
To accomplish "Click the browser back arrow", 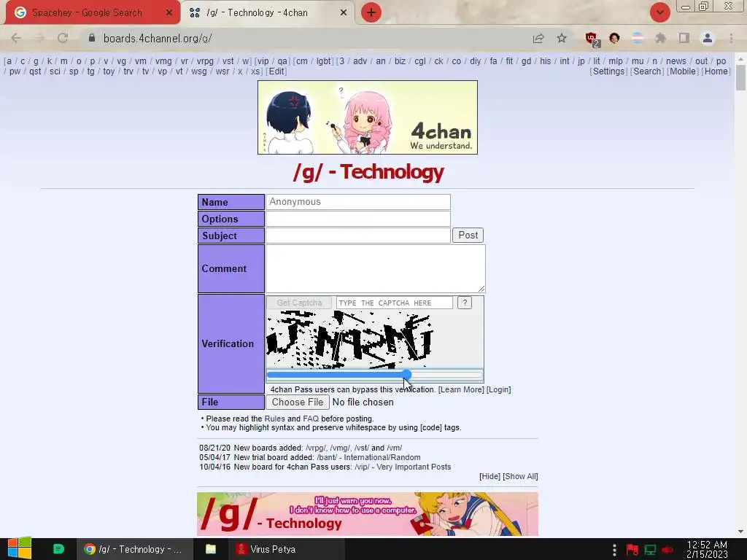I will pyautogui.click(x=16, y=38).
